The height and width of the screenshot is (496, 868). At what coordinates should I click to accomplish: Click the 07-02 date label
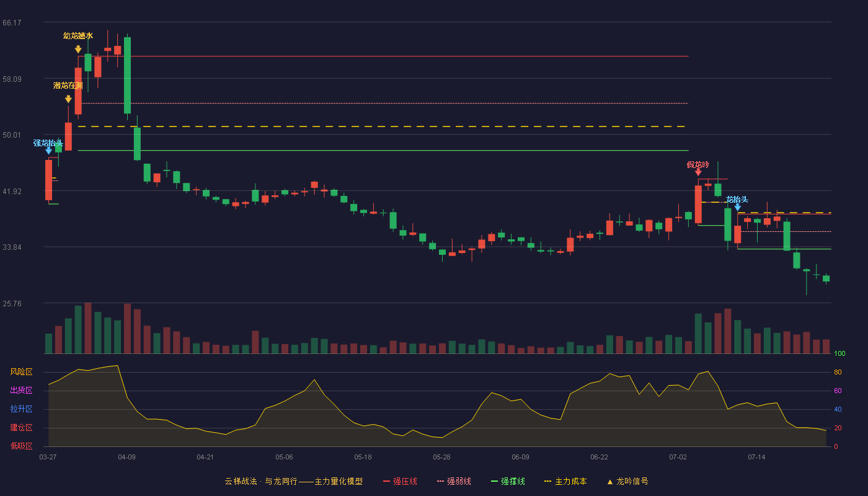click(678, 457)
